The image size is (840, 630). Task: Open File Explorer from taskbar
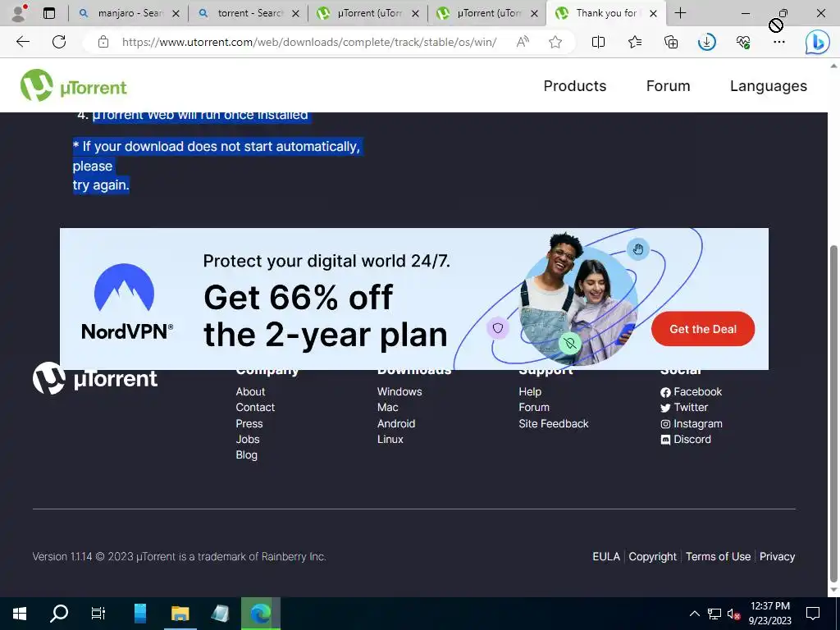click(x=180, y=614)
